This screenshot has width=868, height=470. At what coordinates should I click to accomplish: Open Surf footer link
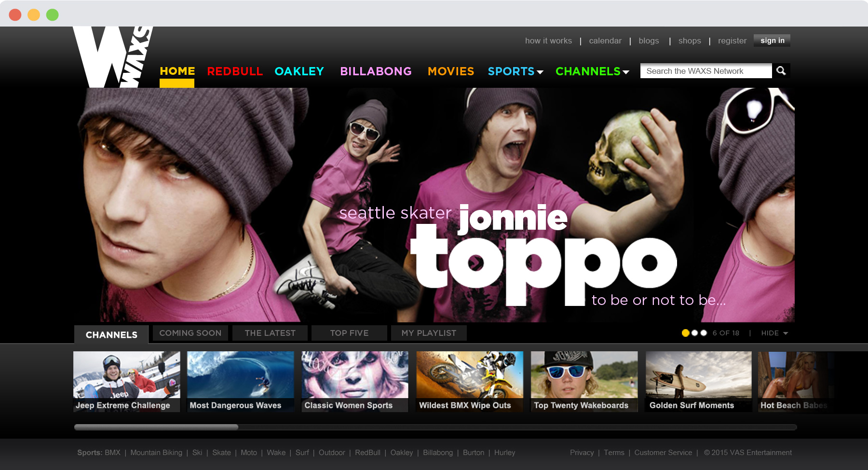pyautogui.click(x=302, y=453)
